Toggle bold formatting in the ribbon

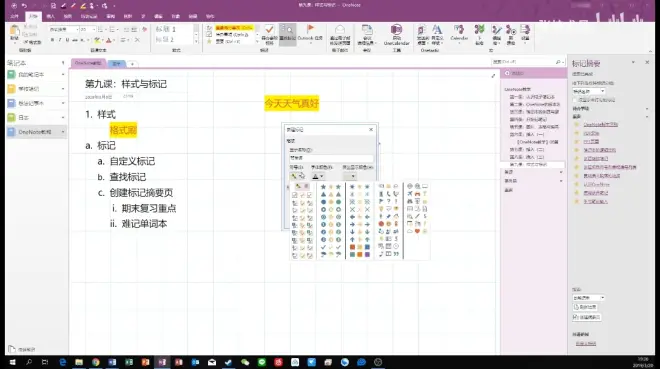click(52, 40)
